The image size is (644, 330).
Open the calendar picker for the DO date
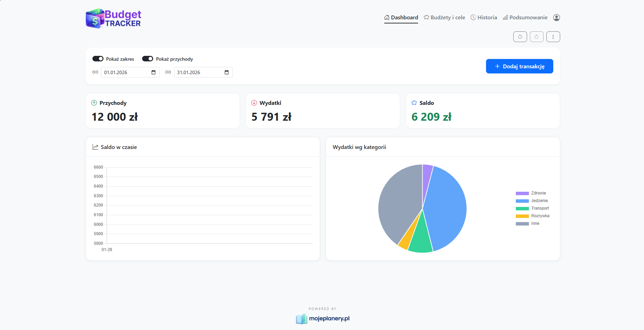tap(227, 72)
